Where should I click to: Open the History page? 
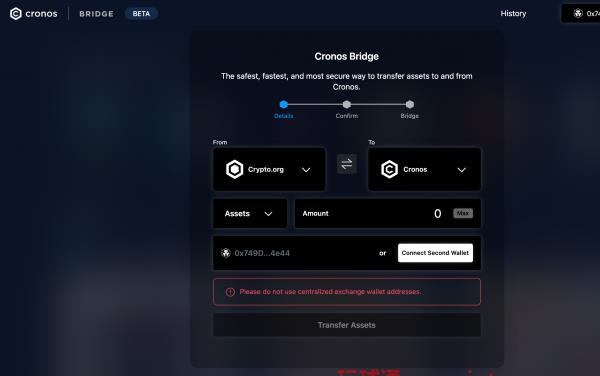(x=513, y=13)
